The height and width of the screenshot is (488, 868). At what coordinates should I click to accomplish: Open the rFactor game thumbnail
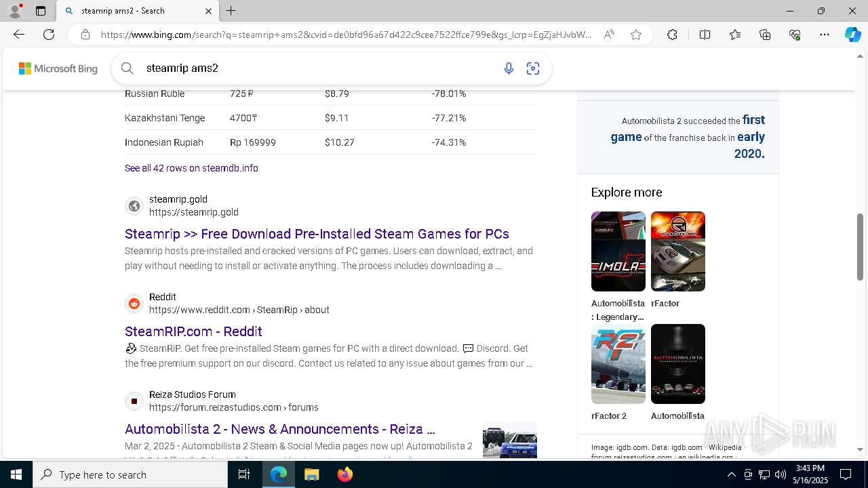click(x=678, y=251)
